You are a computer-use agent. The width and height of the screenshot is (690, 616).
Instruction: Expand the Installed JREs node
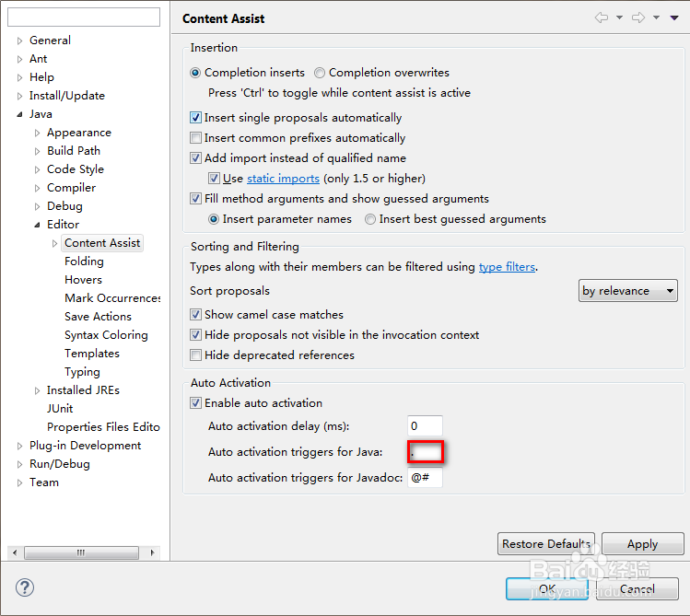coord(38,390)
